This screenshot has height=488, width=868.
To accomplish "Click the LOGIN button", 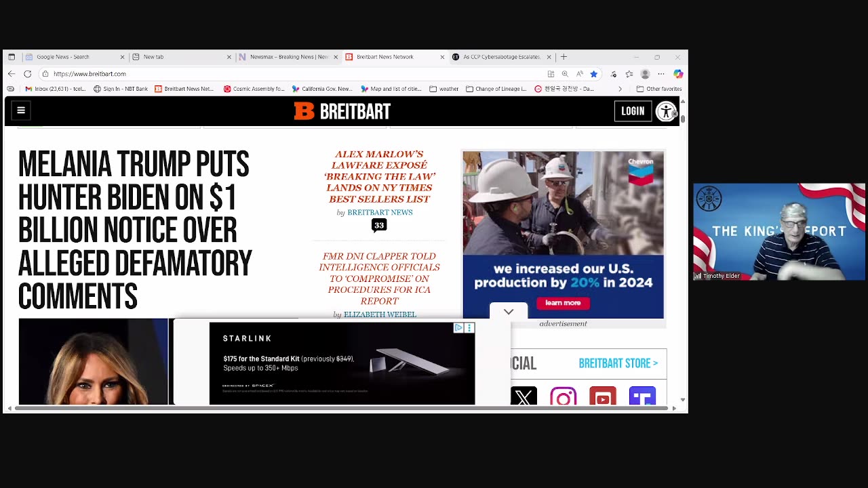I will point(633,111).
